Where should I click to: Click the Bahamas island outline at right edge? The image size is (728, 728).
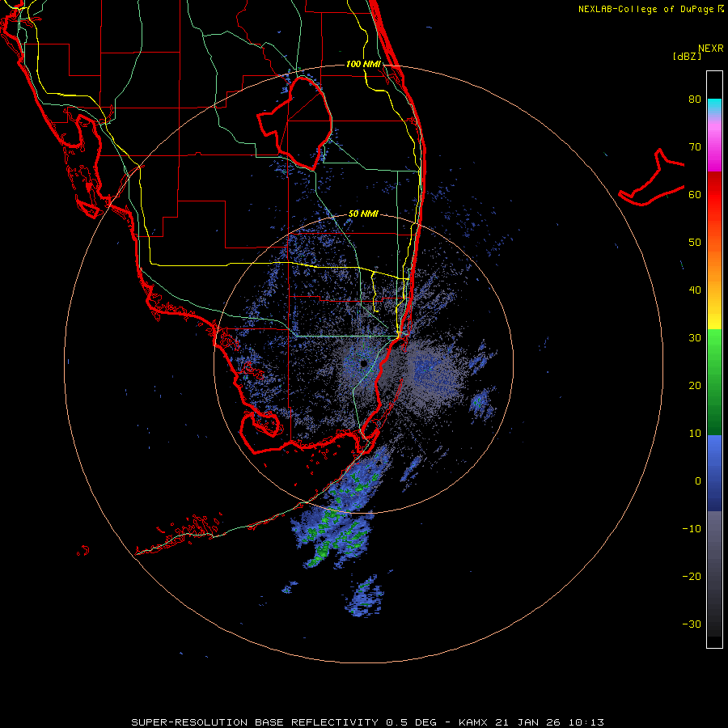click(651, 178)
